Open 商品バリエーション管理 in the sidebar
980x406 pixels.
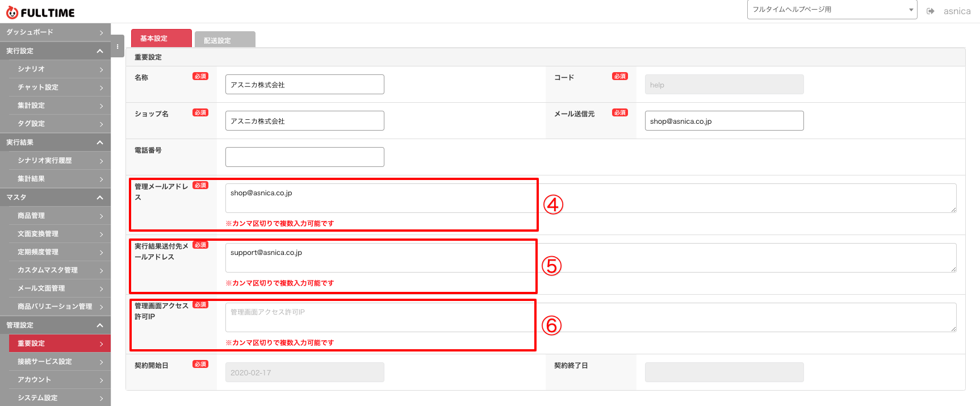60,307
